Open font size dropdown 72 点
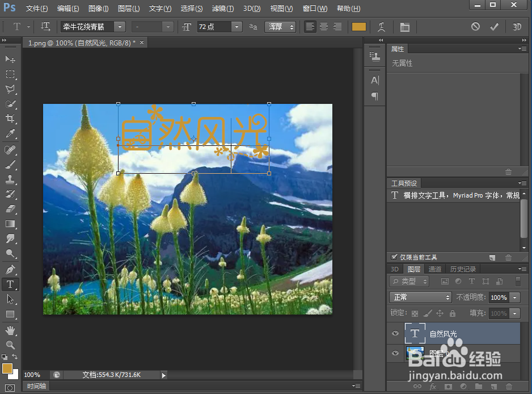The width and height of the screenshot is (532, 394). 237,27
